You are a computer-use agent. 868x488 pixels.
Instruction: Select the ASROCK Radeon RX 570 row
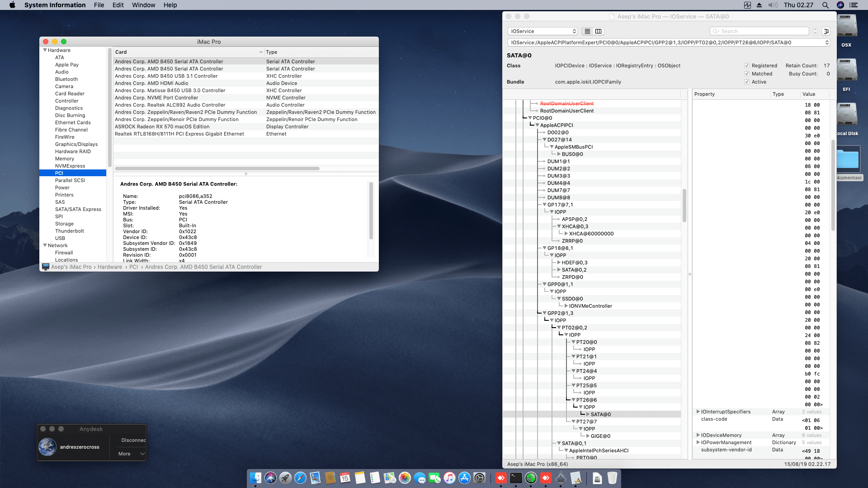point(245,127)
